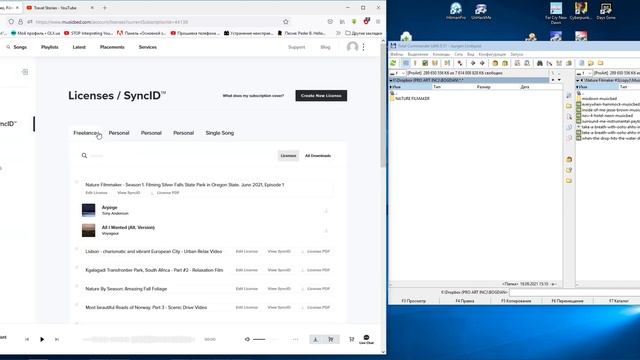Viewport: 640px width, 360px height.
Task: Click the bookmark star in the address bar
Action: pyautogui.click(x=286, y=22)
